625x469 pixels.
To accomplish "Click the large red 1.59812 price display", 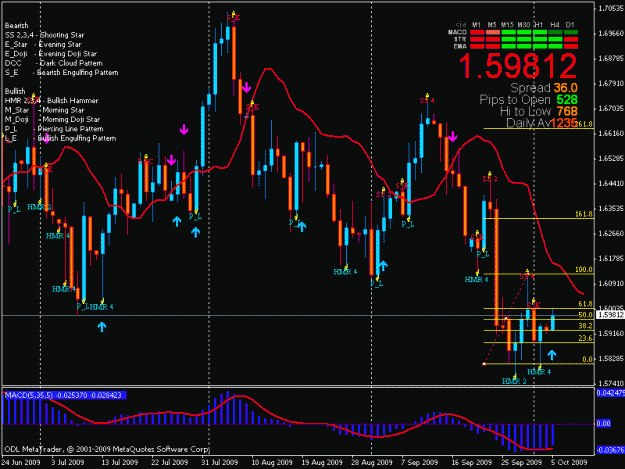I will (518, 66).
